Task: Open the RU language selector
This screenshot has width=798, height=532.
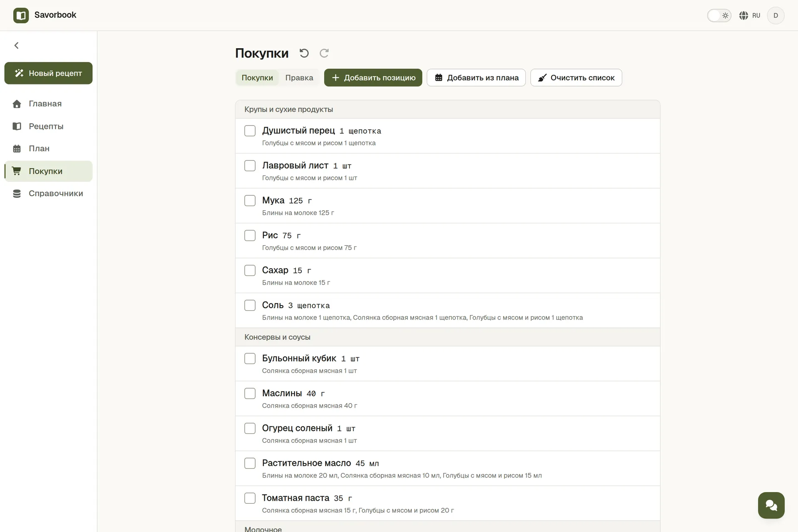Action: click(750, 15)
